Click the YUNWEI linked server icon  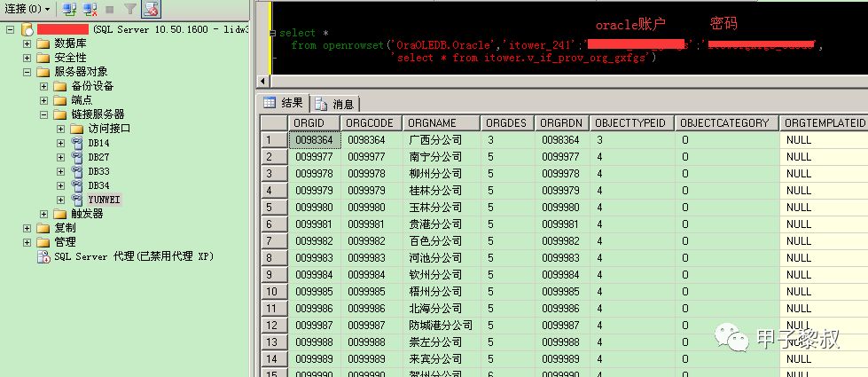[x=77, y=200]
